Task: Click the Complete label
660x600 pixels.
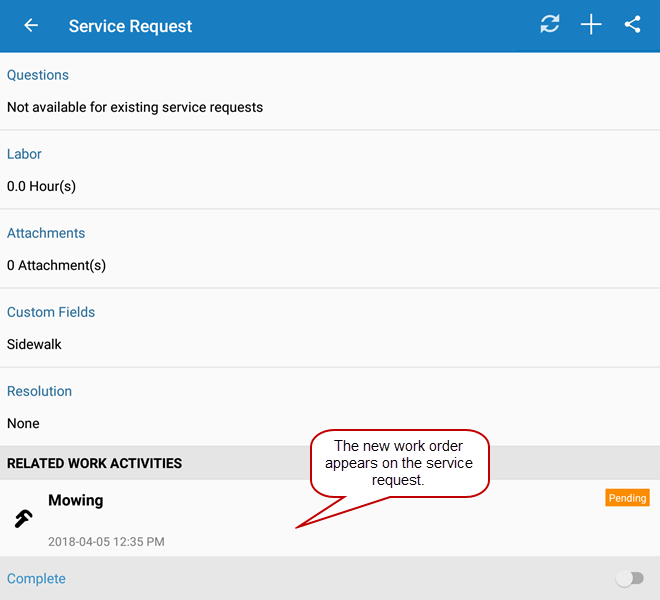Action: [36, 579]
